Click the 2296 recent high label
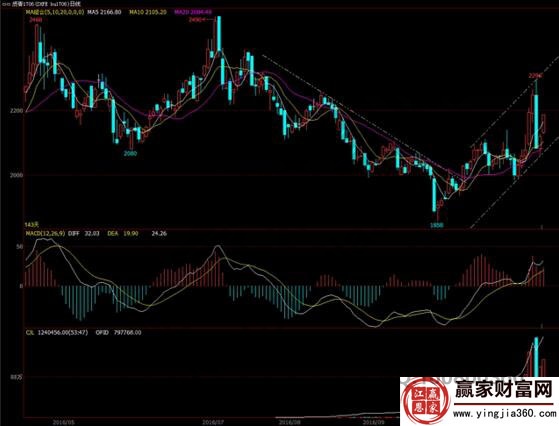The height and width of the screenshot is (426, 559). click(x=535, y=76)
